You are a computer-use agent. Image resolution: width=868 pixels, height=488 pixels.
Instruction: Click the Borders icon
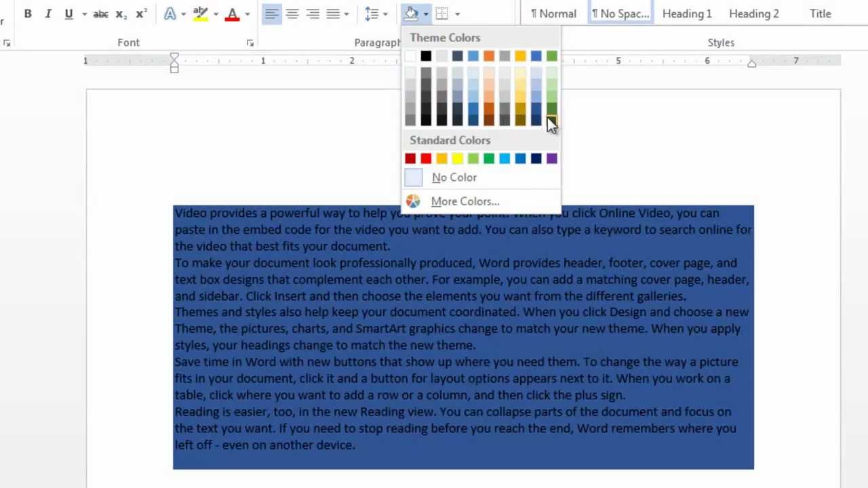442,14
